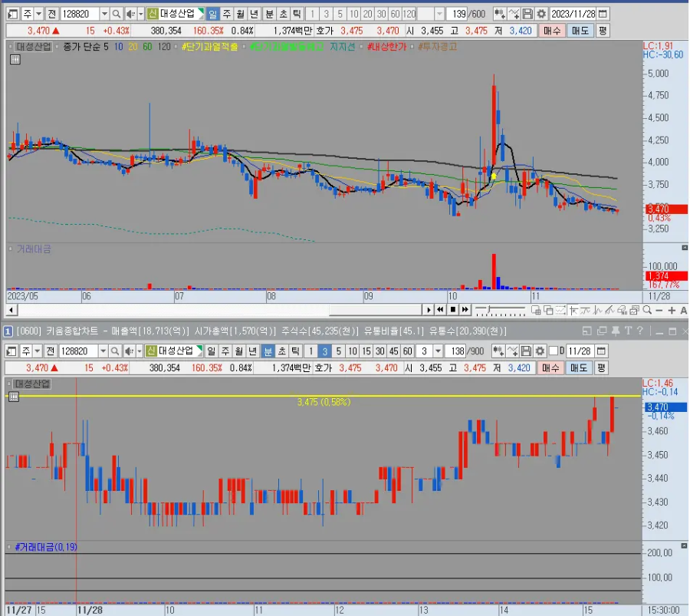Image resolution: width=690 pixels, height=616 pixels.
Task: Select 월 monthly period in top chart
Action: [240, 14]
